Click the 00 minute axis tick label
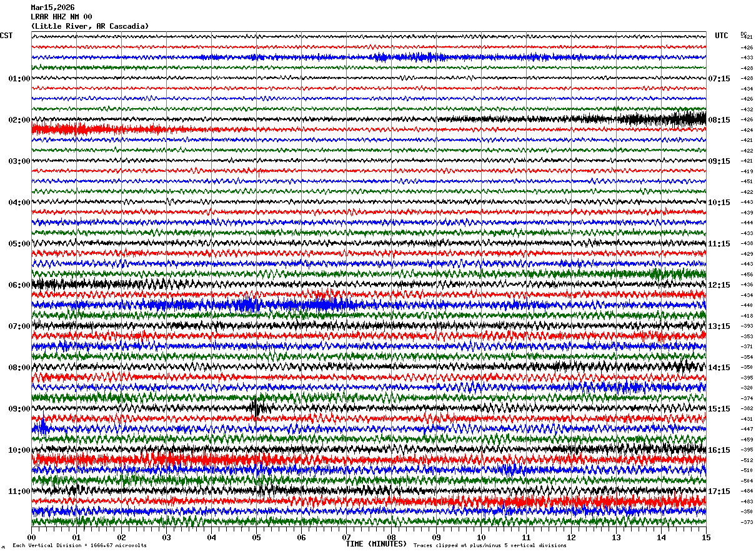The height and width of the screenshot is (554, 756). [32, 537]
